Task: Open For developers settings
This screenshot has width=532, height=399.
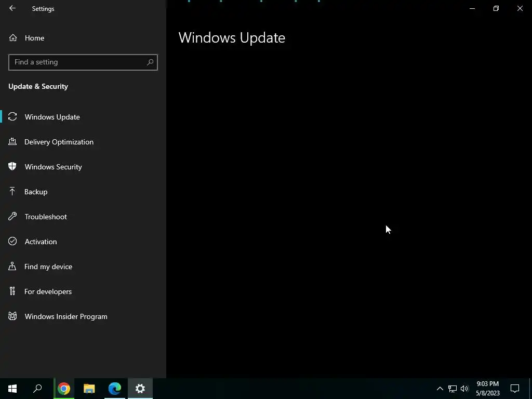Action: click(x=83, y=291)
